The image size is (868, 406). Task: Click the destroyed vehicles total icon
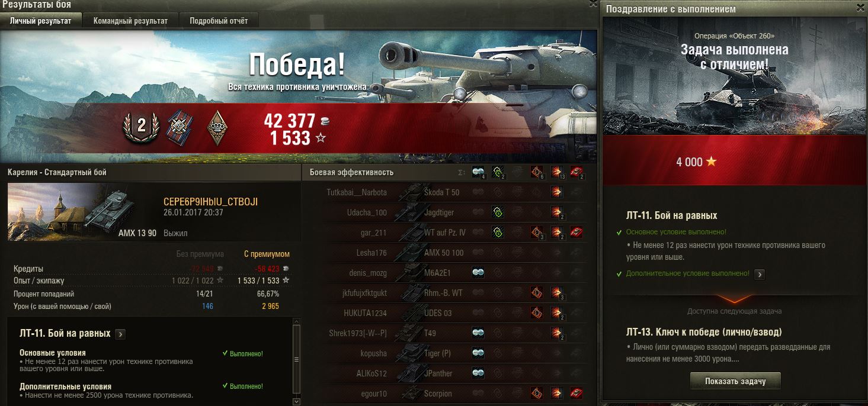tap(576, 172)
